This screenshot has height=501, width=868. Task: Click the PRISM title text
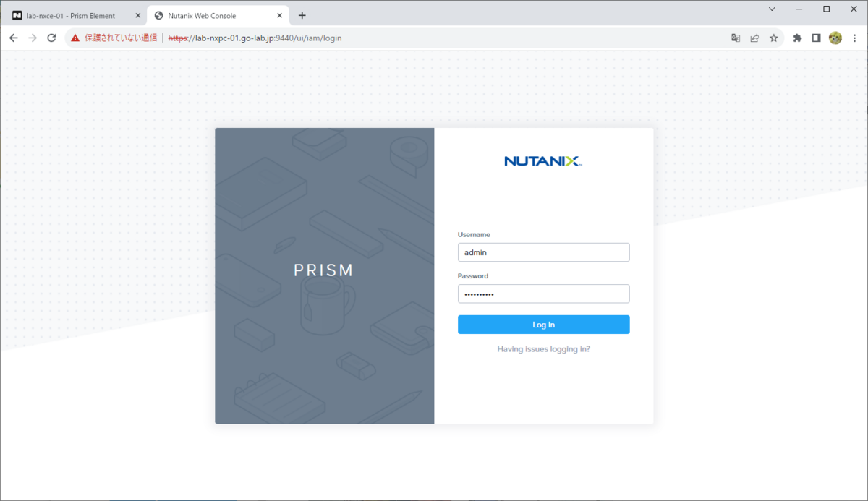click(x=323, y=270)
